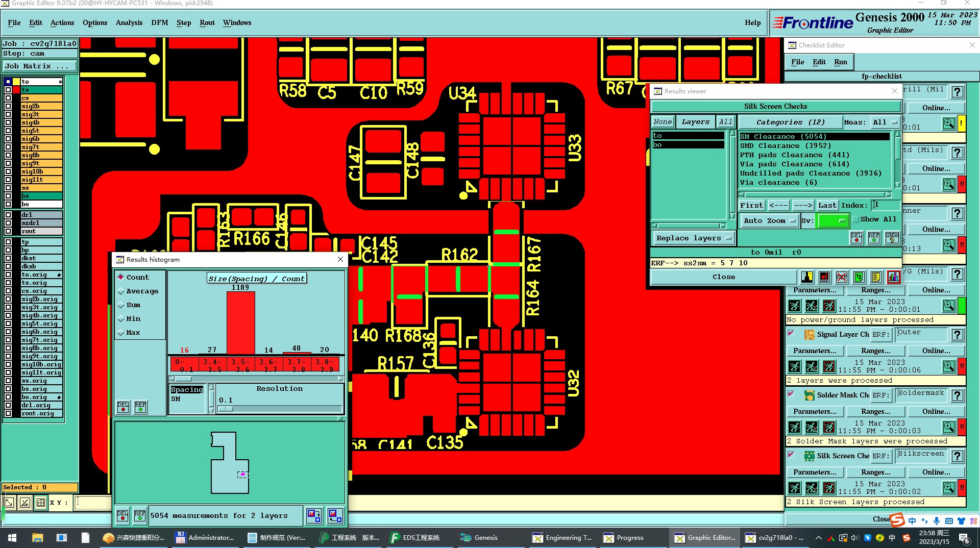Click histogram range scrollbar right arrow

[340, 379]
